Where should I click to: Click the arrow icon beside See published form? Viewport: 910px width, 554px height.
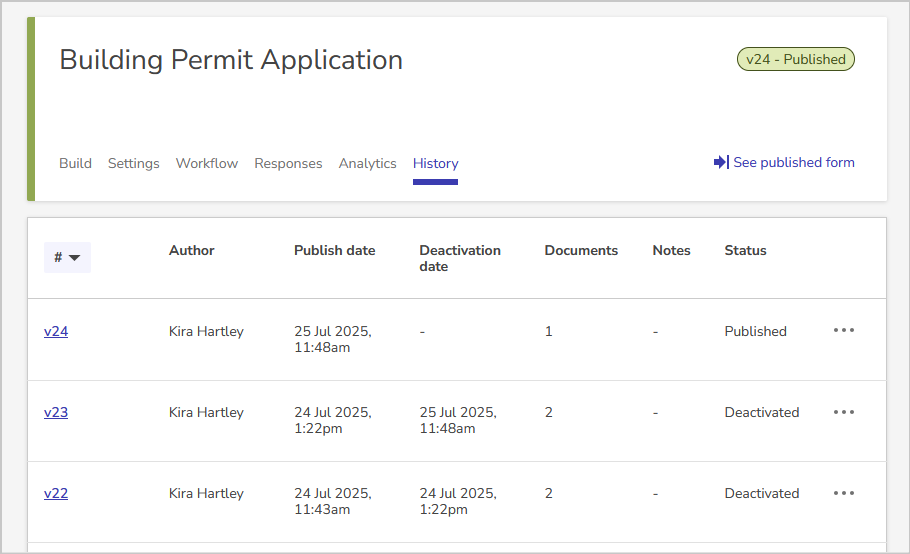[x=721, y=162]
